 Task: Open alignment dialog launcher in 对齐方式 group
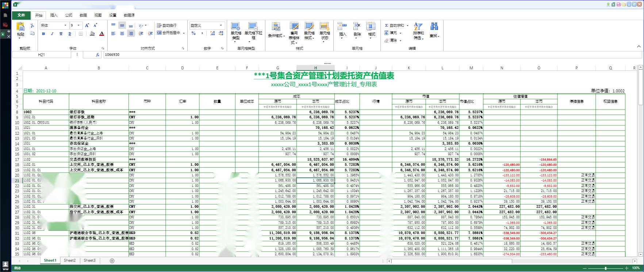point(183,48)
